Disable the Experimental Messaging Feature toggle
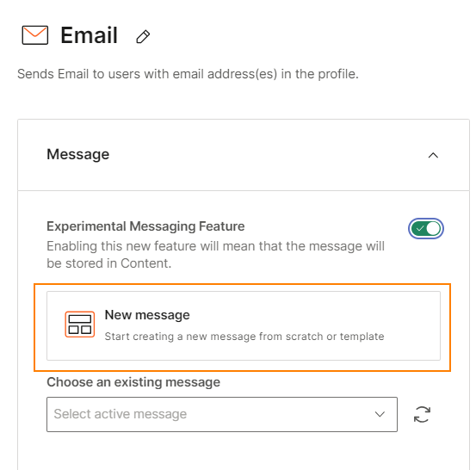The height and width of the screenshot is (470, 476). [425, 229]
